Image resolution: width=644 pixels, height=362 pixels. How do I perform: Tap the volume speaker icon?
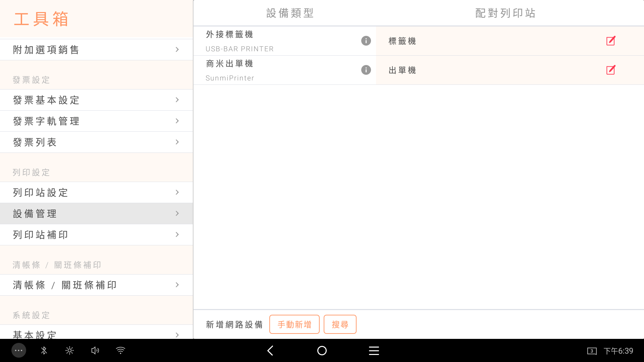coord(95,351)
